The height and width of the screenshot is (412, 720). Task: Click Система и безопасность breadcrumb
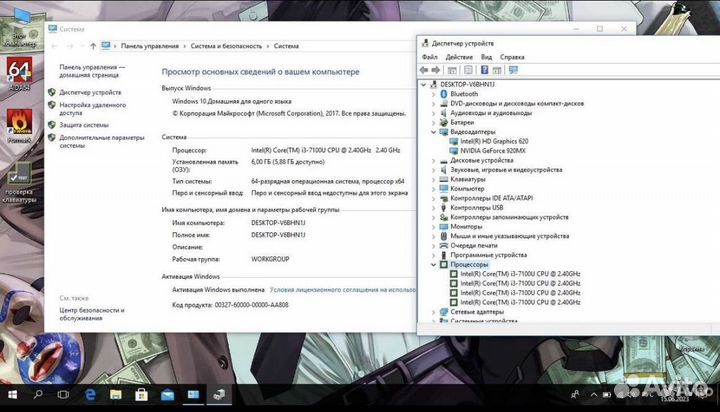[x=226, y=46]
